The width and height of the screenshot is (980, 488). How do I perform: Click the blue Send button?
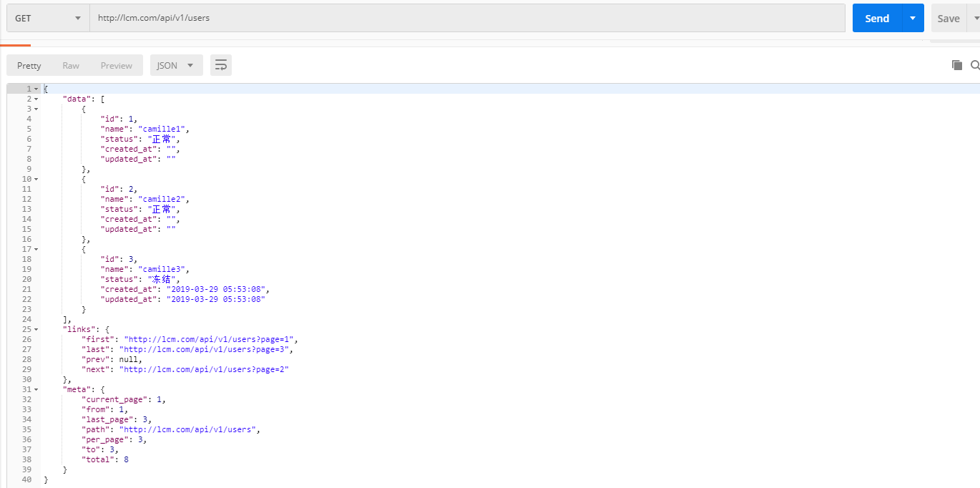click(877, 18)
